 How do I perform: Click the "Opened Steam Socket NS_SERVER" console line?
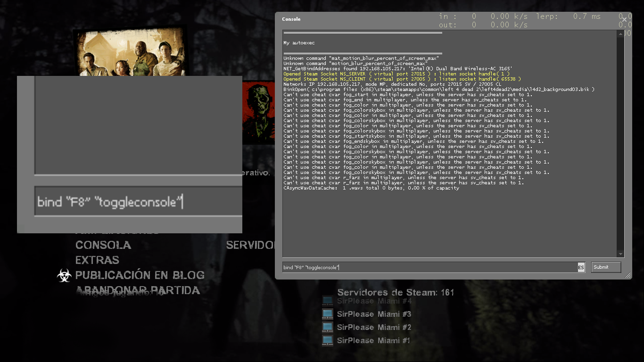(396, 74)
